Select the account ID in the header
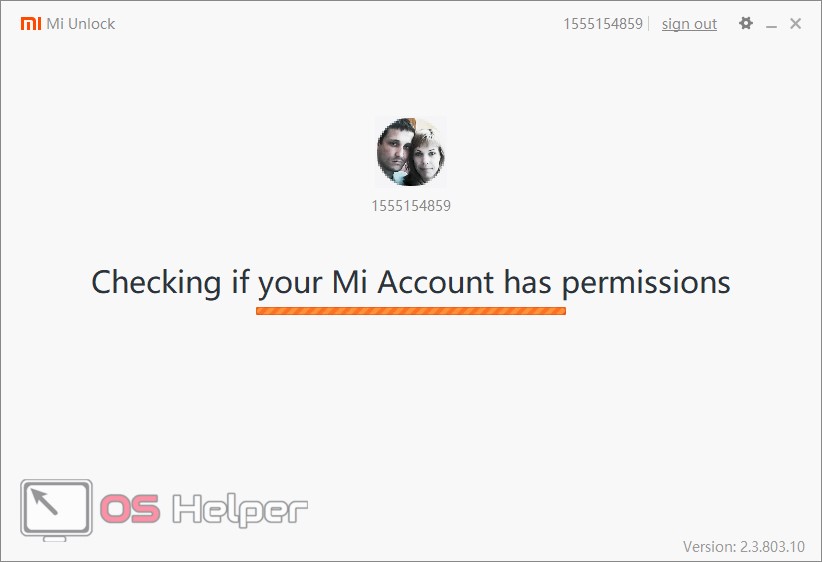 603,24
